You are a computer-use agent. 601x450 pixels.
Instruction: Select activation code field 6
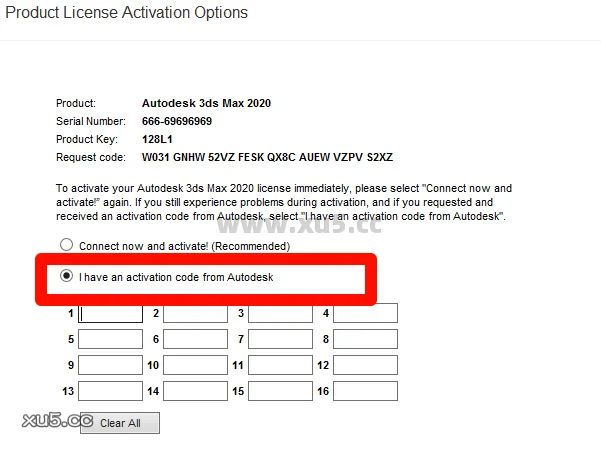[195, 340]
